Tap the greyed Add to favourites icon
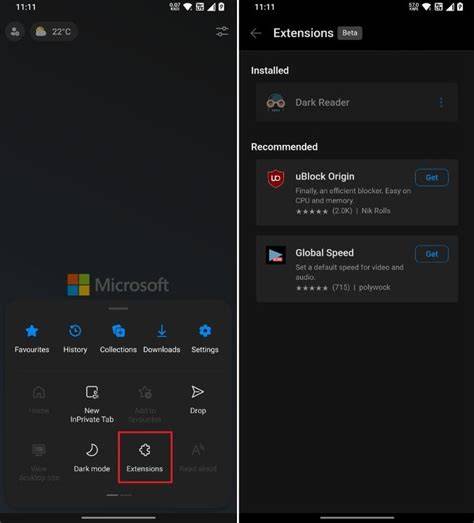474x523 pixels. (x=145, y=392)
